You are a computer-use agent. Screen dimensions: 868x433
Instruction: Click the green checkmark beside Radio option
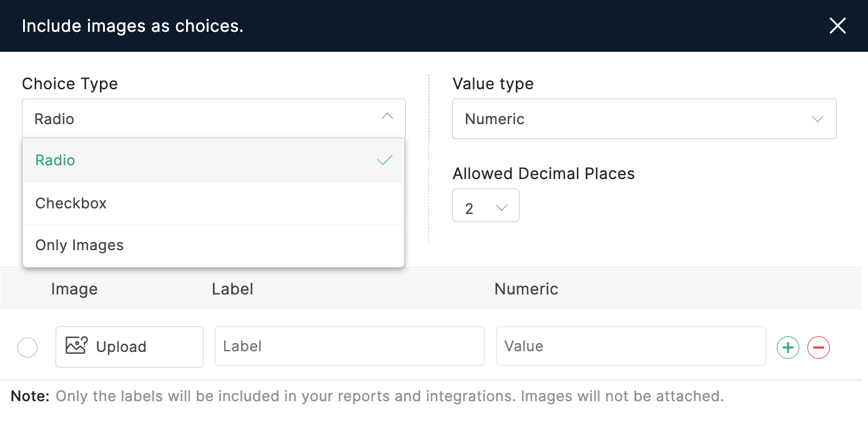[385, 160]
